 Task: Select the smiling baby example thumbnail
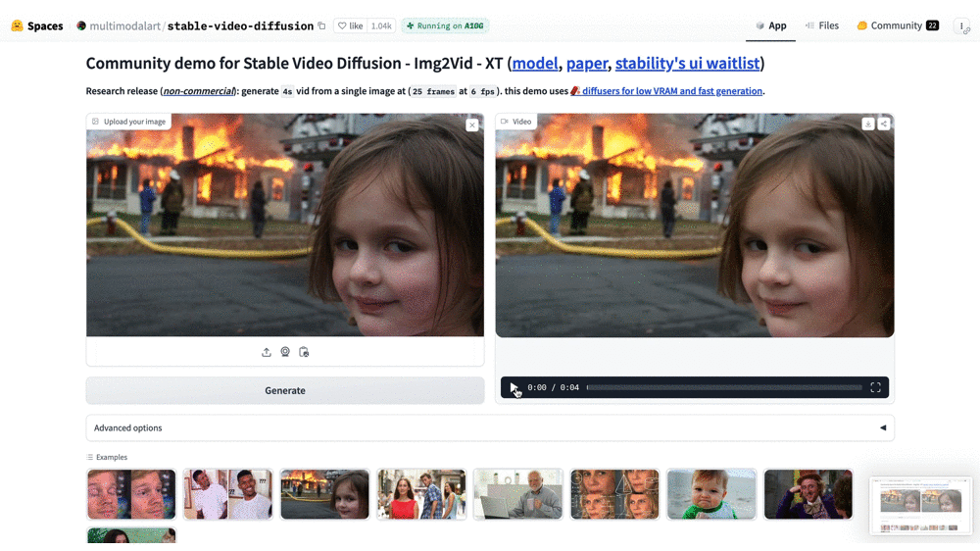click(x=711, y=494)
